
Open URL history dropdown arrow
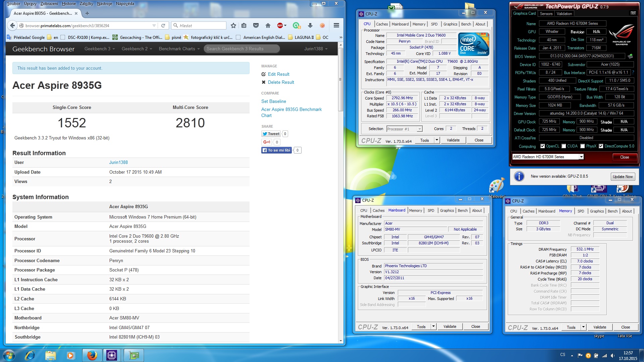tap(154, 25)
